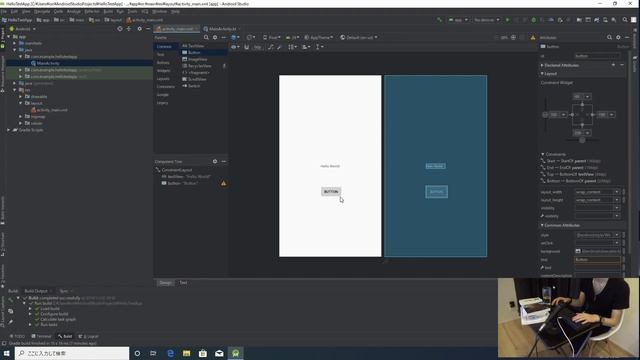640x360 pixels.
Task: Expand the manifests folder
Action: [x=15, y=43]
